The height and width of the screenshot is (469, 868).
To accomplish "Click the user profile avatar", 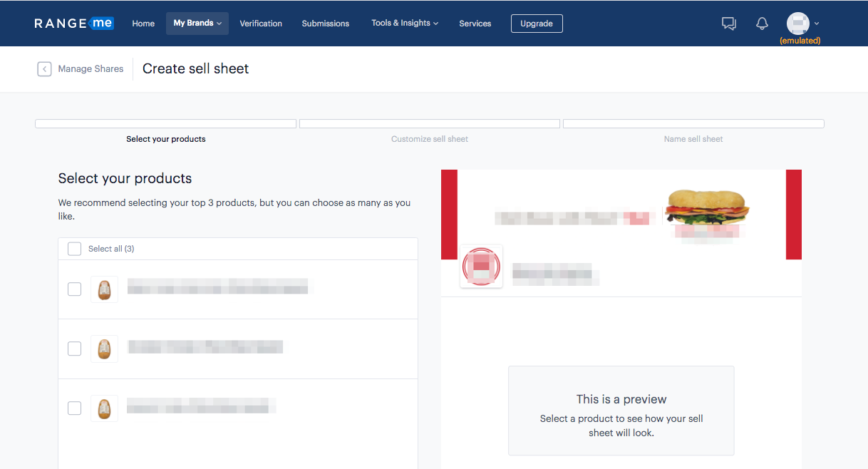I will tap(797, 23).
